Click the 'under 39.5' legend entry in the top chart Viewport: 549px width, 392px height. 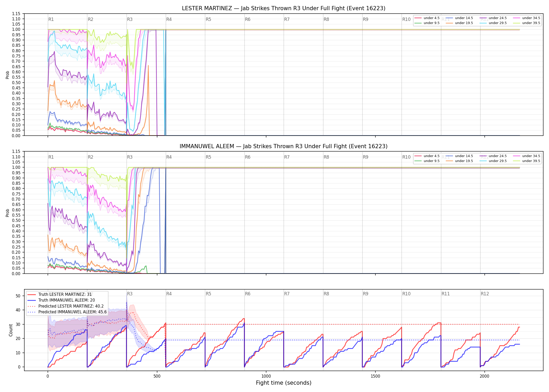click(527, 23)
